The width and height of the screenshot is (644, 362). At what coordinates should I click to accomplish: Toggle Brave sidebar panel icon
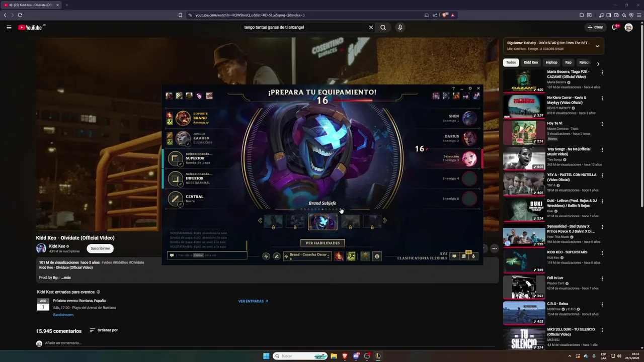coord(608,15)
